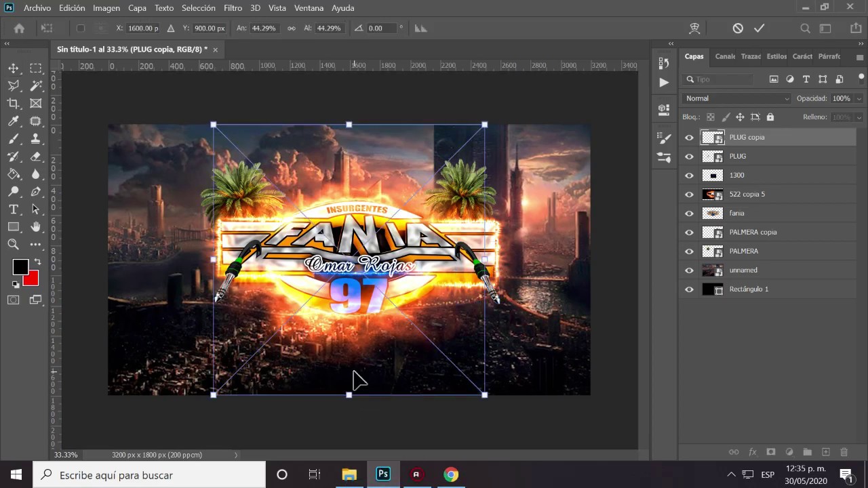Add layer style fx button
The height and width of the screenshot is (488, 868).
coord(753,452)
